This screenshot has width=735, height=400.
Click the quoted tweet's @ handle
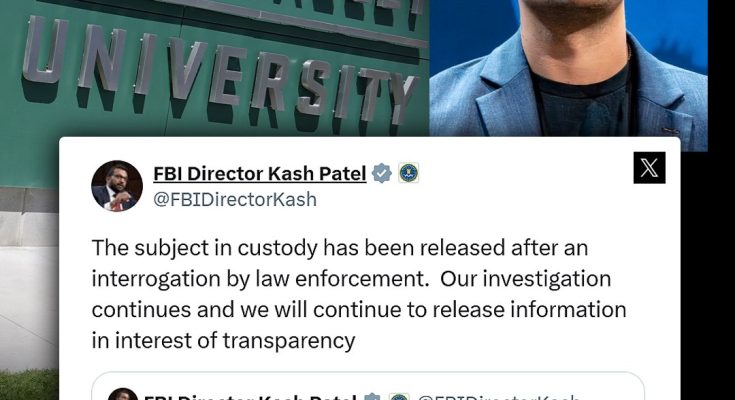pos(500,398)
